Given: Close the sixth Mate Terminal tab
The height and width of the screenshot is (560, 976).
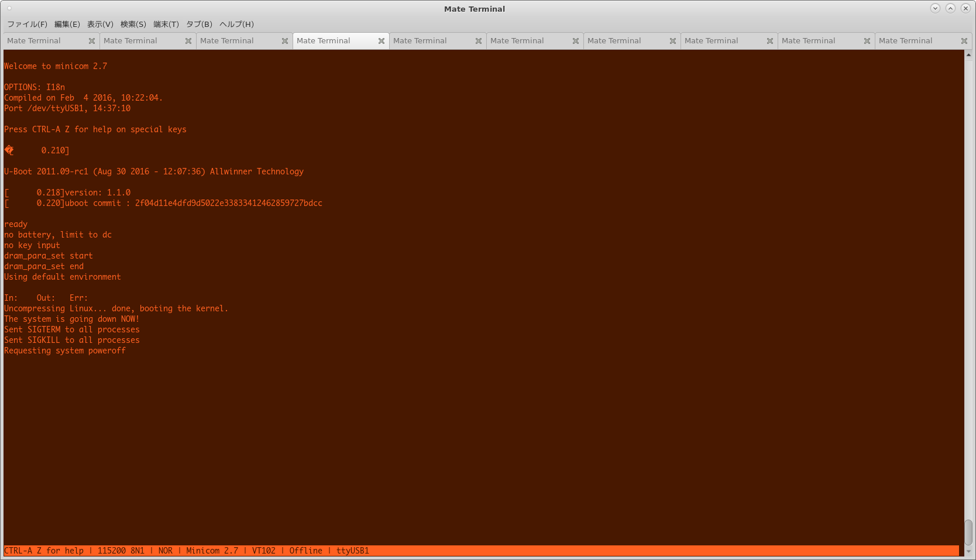Looking at the screenshot, I should 575,41.
